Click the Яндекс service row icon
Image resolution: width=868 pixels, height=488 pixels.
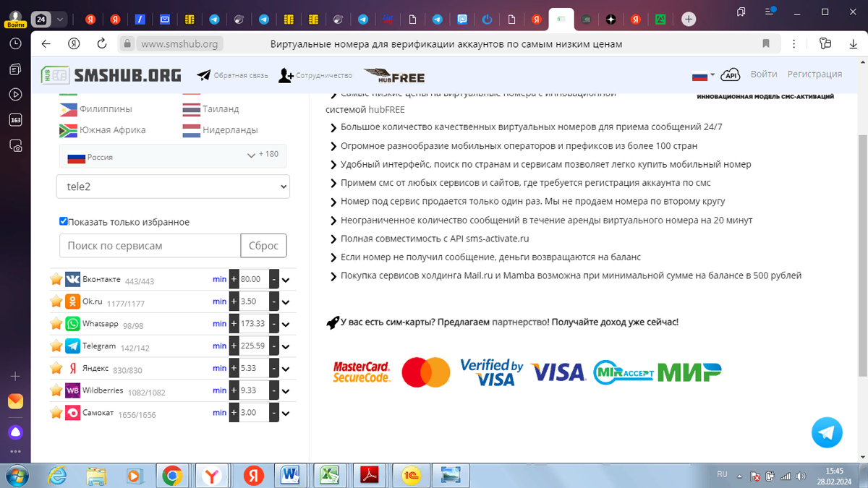pos(72,369)
